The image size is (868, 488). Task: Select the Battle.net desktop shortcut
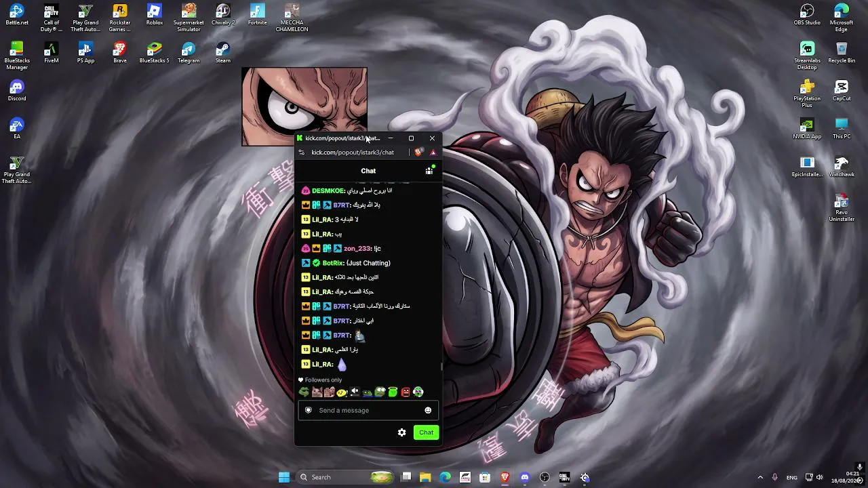(x=17, y=15)
